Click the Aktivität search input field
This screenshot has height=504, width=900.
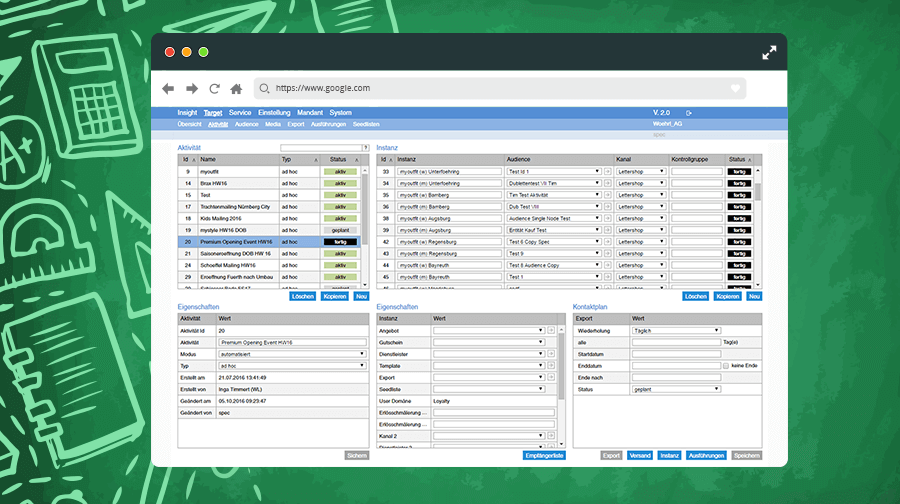tap(321, 148)
